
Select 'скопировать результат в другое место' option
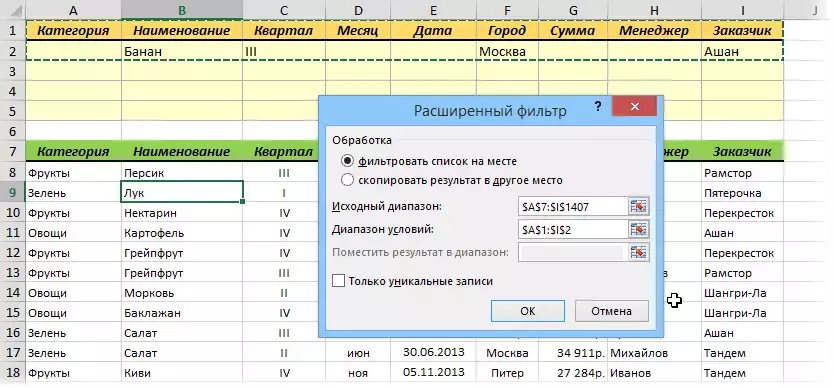[x=347, y=180]
